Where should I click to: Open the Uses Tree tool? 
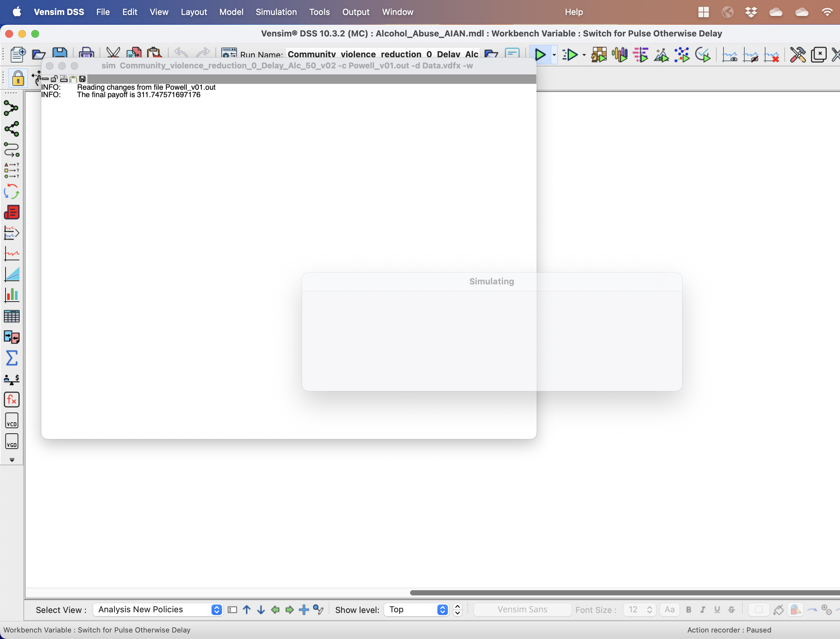point(11,129)
